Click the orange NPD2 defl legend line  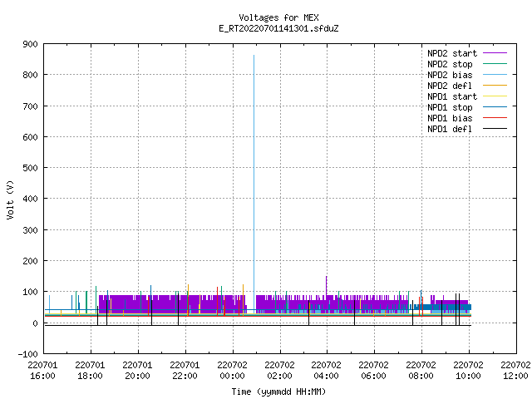pos(495,86)
